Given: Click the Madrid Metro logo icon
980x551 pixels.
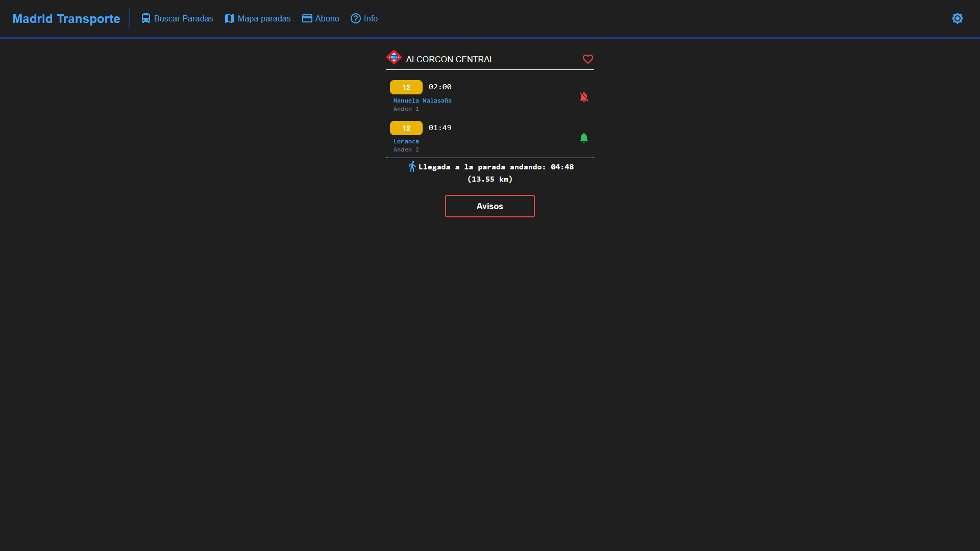Looking at the screenshot, I should 394,59.
